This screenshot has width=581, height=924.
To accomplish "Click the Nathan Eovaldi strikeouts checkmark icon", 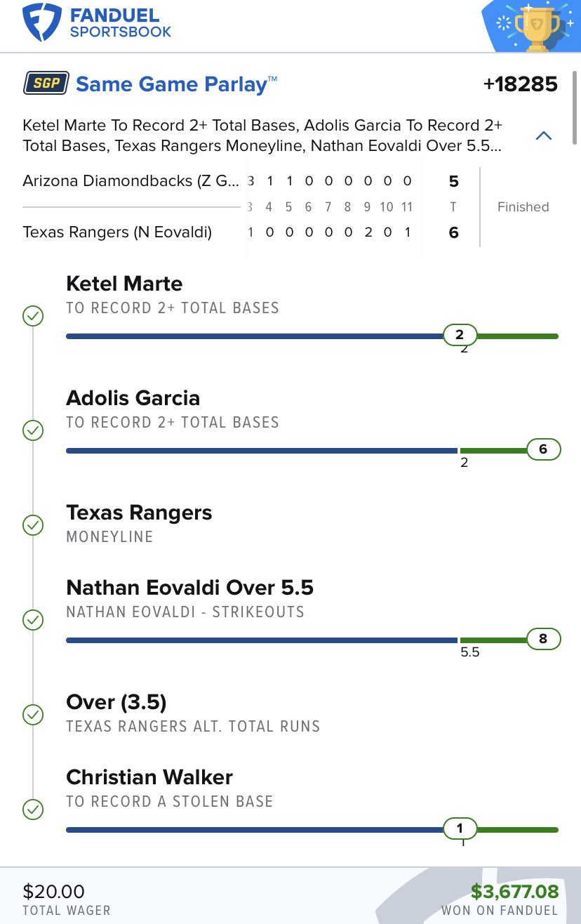I will (x=33, y=620).
